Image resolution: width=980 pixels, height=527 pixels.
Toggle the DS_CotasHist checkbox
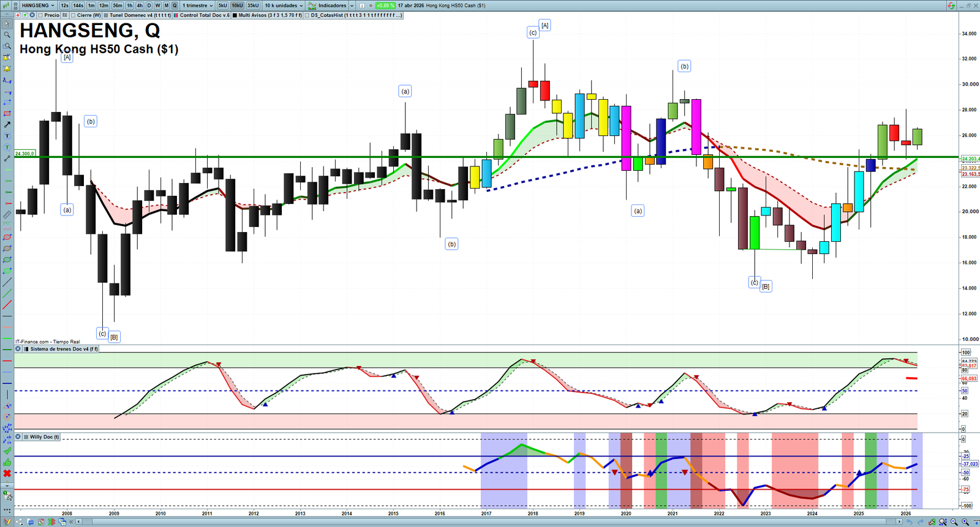[307, 15]
